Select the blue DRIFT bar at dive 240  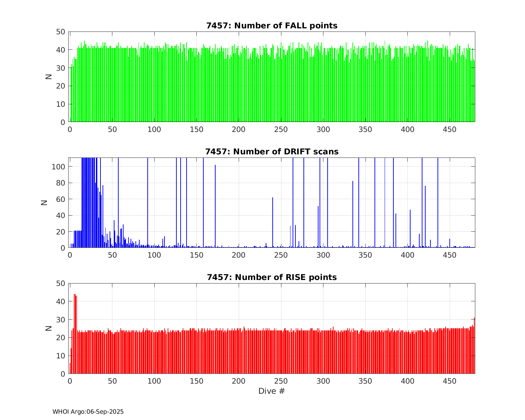coord(273,223)
